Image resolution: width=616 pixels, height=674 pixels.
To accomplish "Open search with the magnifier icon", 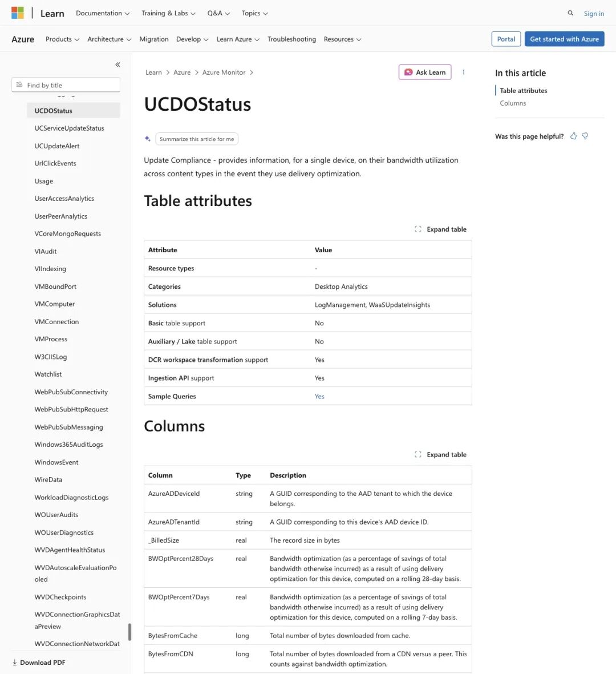I will coord(570,13).
